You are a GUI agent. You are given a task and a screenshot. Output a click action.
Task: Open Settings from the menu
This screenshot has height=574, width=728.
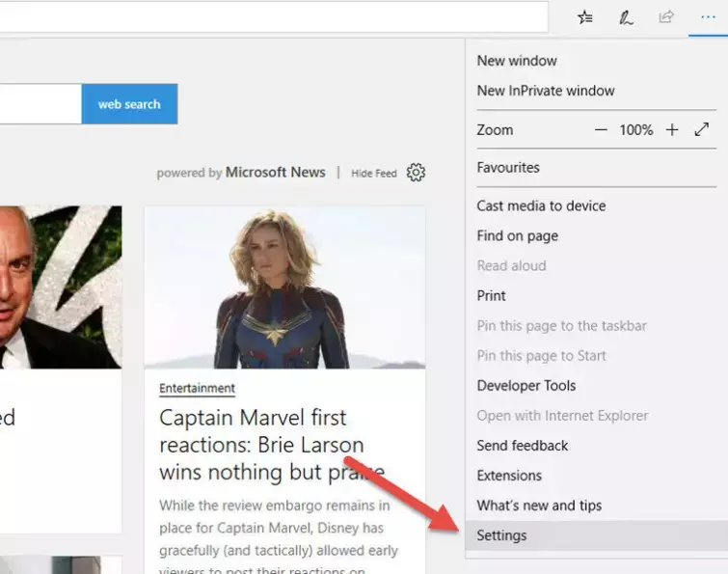pyautogui.click(x=596, y=535)
